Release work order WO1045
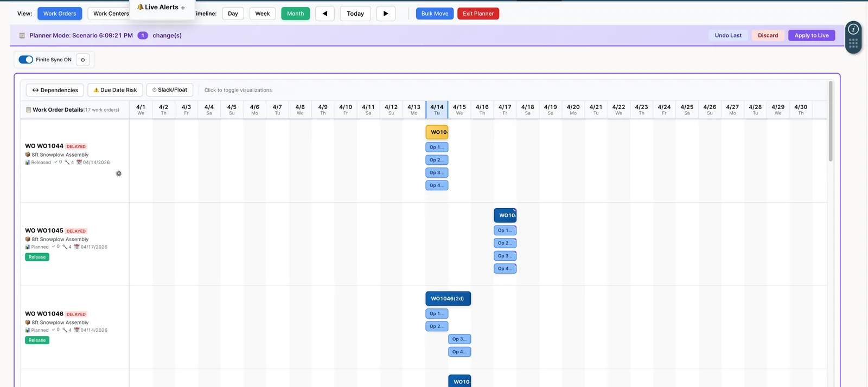Viewport: 868px width, 387px height. coord(37,257)
